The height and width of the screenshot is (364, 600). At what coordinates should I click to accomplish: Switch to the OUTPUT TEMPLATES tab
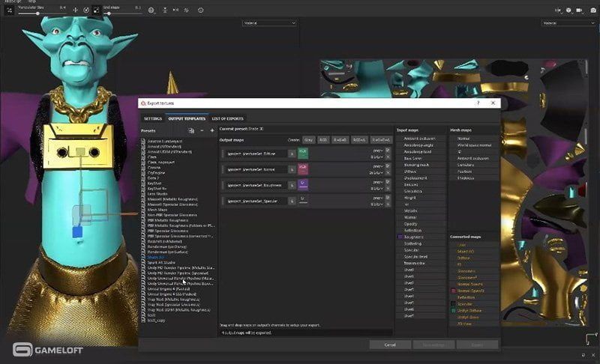tap(187, 119)
